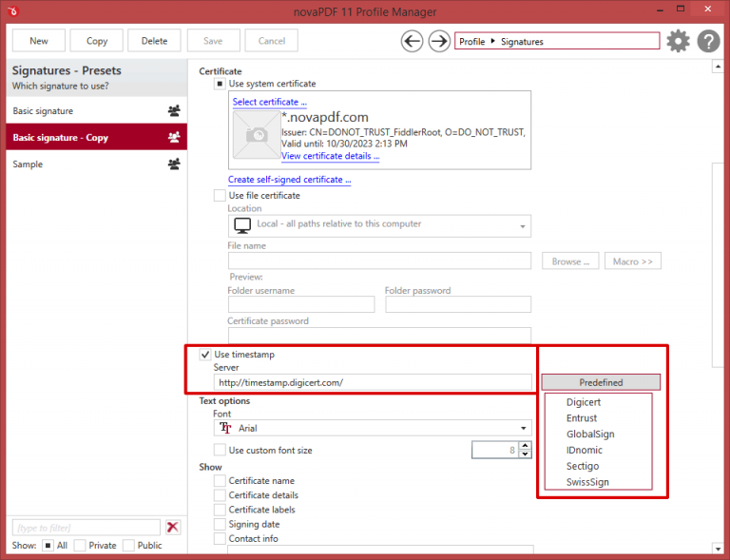This screenshot has height=560, width=730.
Task: Open help with the question mark icon
Action: point(708,41)
